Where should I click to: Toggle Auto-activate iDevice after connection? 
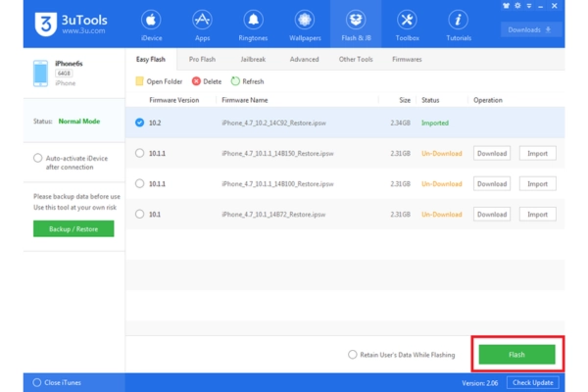coord(38,157)
